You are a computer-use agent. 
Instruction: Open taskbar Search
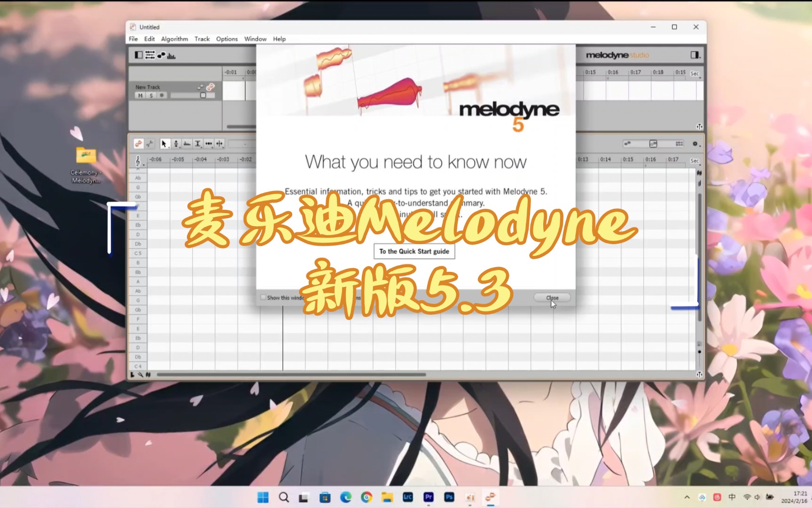(284, 497)
